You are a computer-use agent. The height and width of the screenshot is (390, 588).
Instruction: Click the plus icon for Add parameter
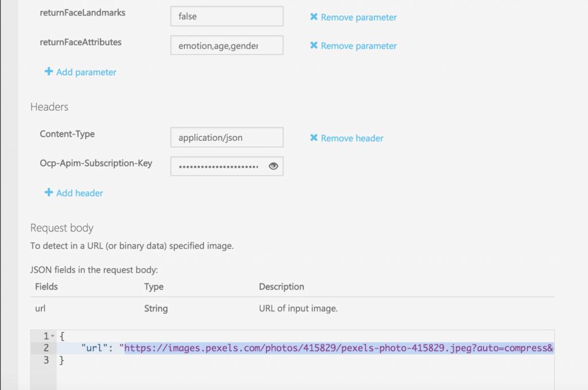[x=49, y=72]
